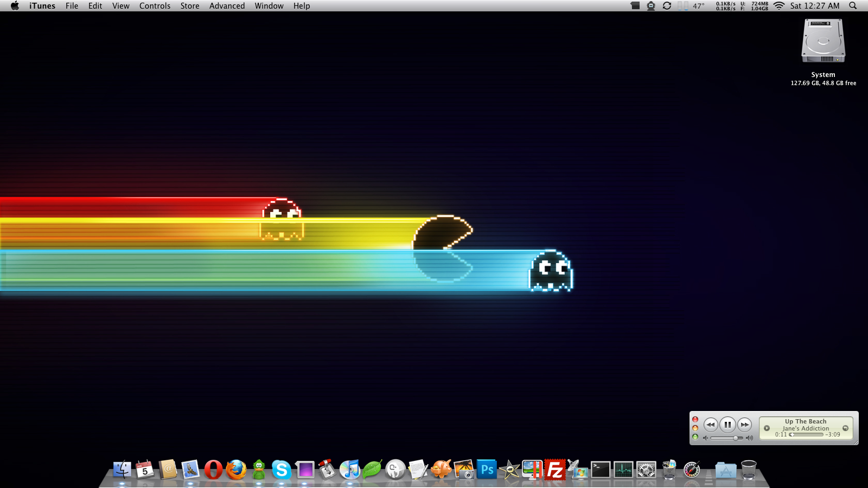
Task: Click the max volume speaker icon
Action: click(x=749, y=438)
